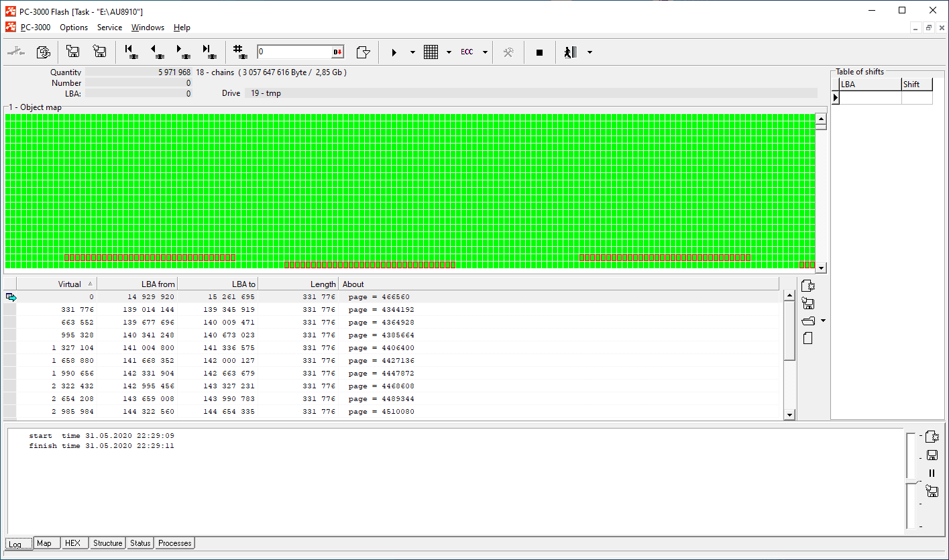The width and height of the screenshot is (949, 560).
Task: Click the ECC button in the toolbar
Action: coord(467,52)
